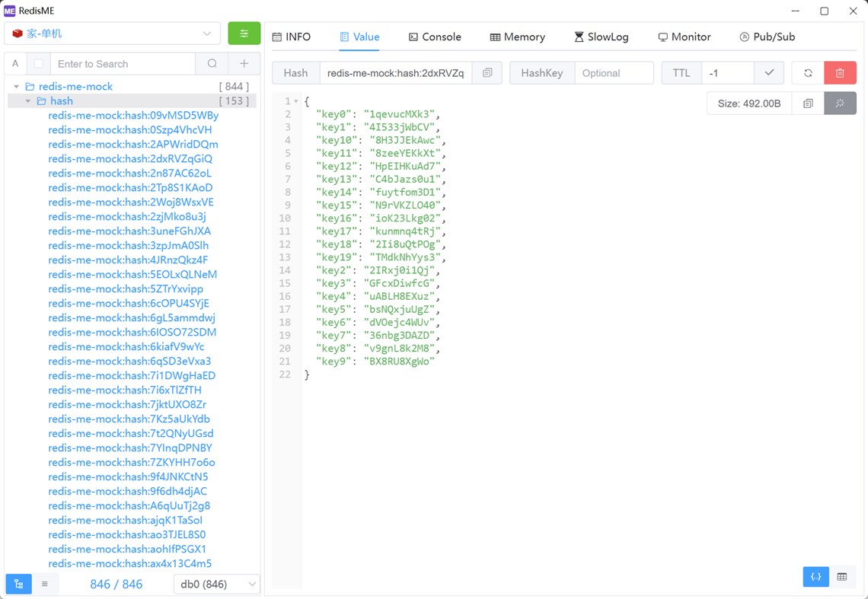Switch to the Memory tab
The image size is (868, 599).
(518, 37)
